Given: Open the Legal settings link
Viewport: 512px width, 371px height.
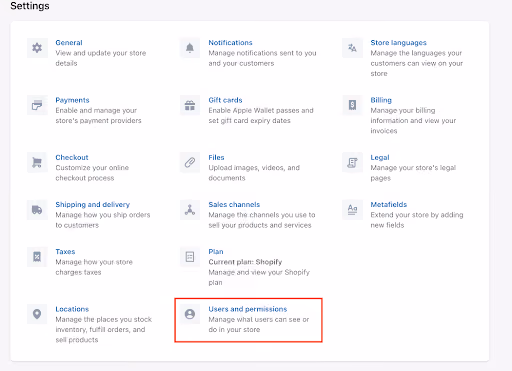Looking at the screenshot, I should pos(380,157).
